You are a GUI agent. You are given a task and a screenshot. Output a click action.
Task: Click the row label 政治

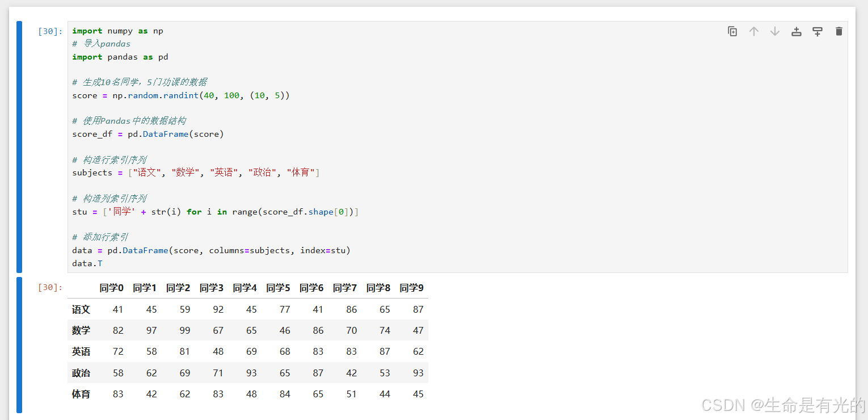tap(81, 373)
